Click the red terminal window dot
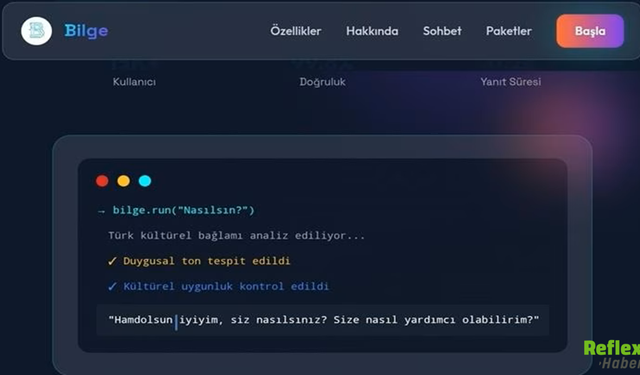The width and height of the screenshot is (640, 375). point(102,181)
